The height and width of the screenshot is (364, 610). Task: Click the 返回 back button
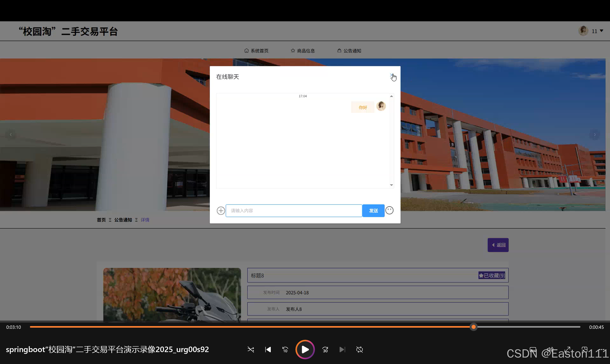point(498,245)
